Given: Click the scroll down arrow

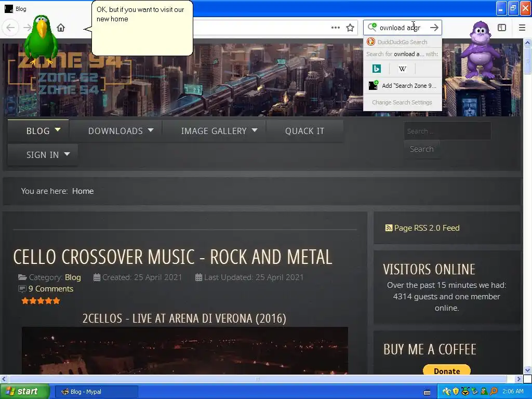Looking at the screenshot, I should [x=528, y=370].
